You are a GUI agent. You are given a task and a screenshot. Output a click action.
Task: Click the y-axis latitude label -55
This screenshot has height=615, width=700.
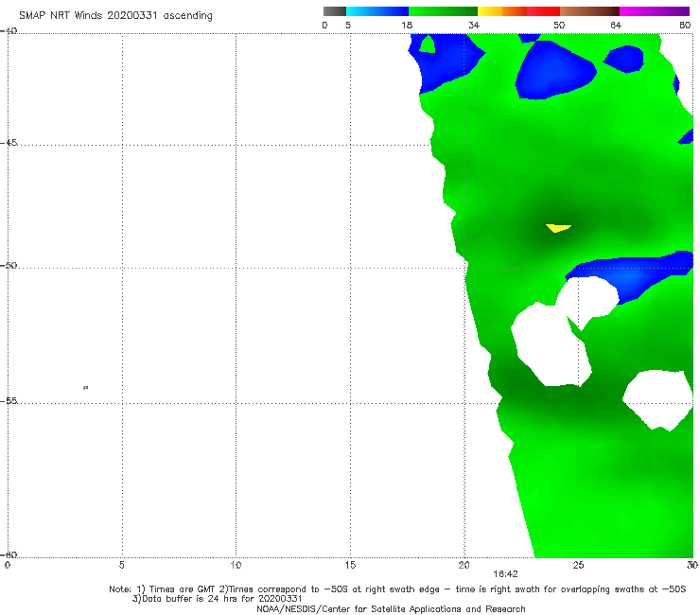(x=9, y=401)
